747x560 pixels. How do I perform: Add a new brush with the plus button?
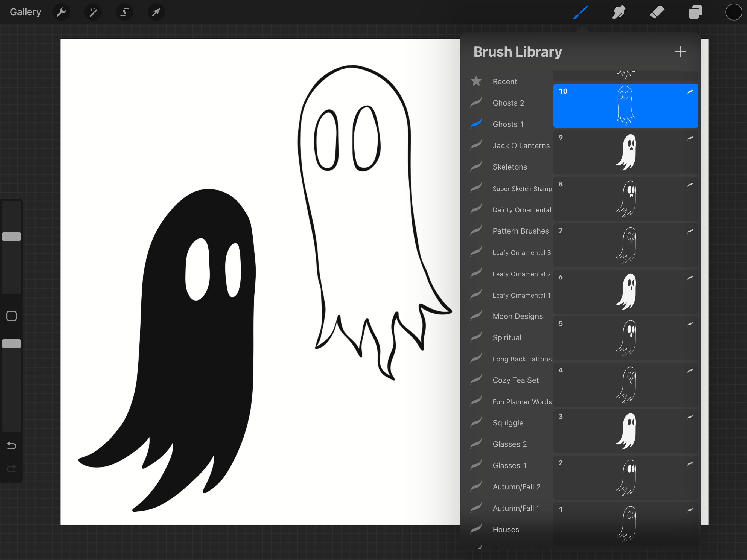point(681,52)
